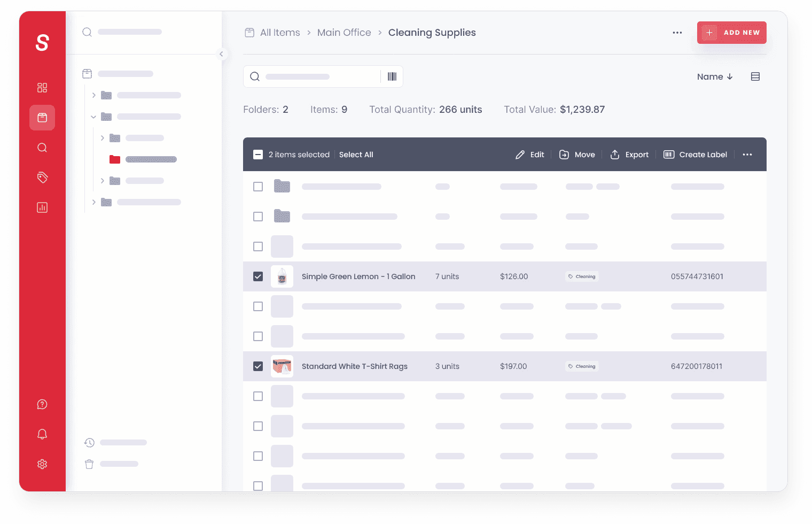Activate the barcode scanner in the search bar

[x=392, y=76]
